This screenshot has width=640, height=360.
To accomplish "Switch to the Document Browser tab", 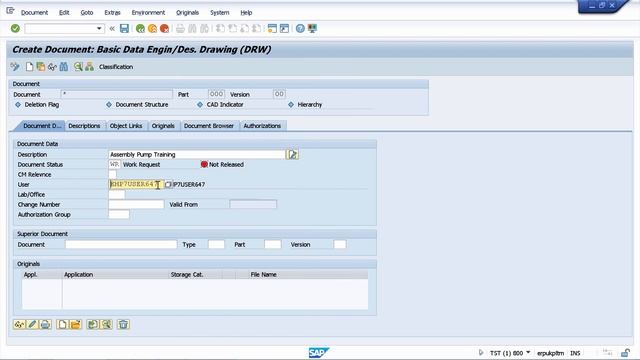I will pyautogui.click(x=209, y=126).
